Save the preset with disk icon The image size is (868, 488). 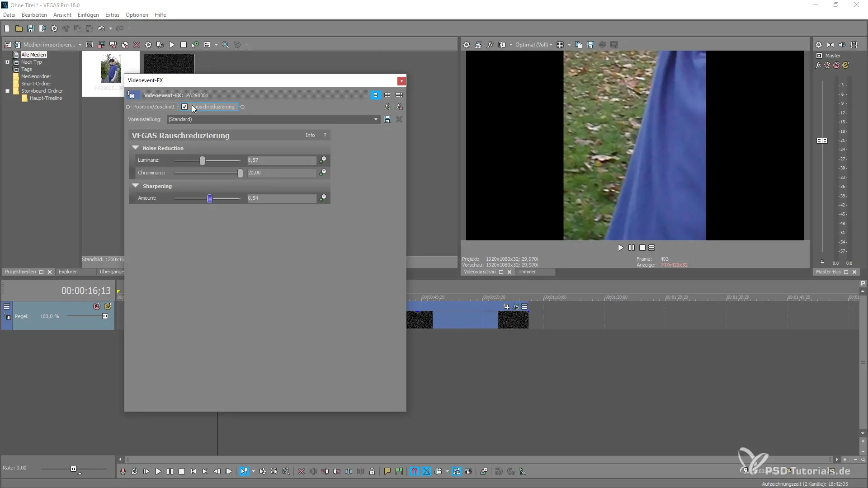387,119
